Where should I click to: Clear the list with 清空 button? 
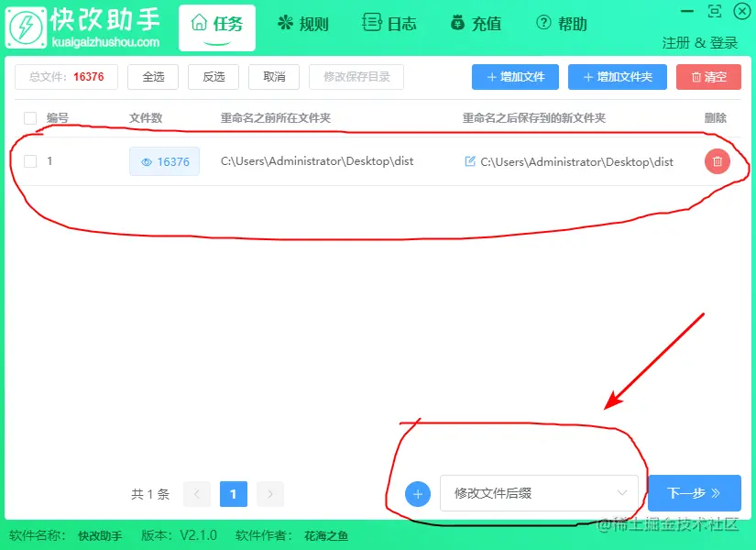coord(708,77)
